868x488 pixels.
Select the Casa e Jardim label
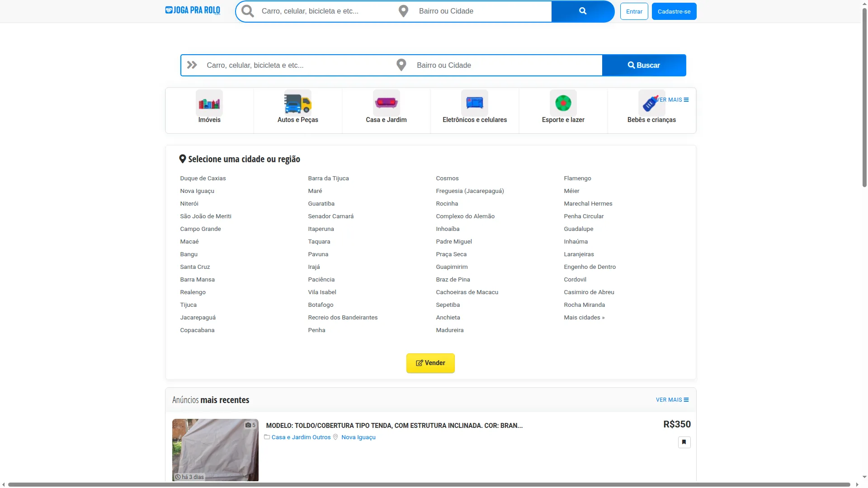tap(387, 120)
